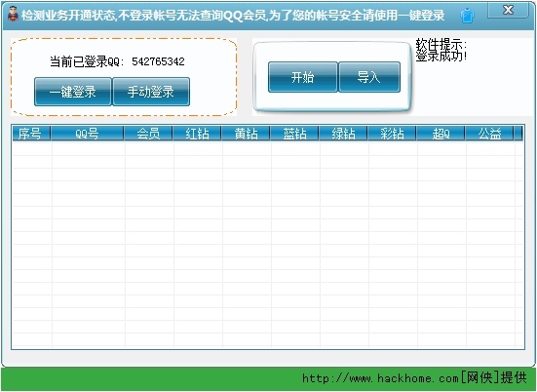This screenshot has height=392, width=537.
Task: Sort by the QQ号 column header
Action: pyautogui.click(x=87, y=134)
